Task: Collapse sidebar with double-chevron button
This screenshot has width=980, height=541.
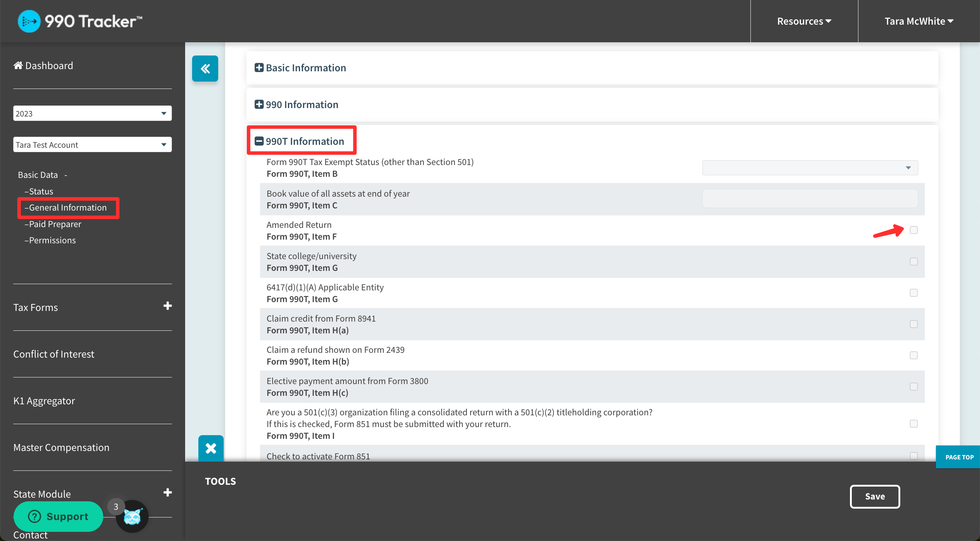Action: click(x=205, y=68)
